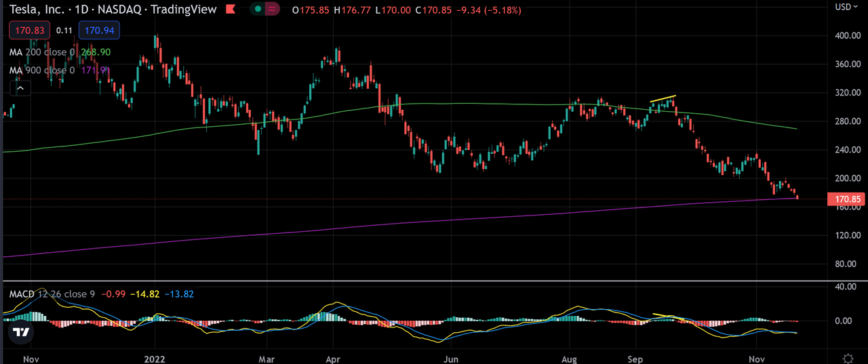The height and width of the screenshot is (364, 868).
Task: Open chart settings gear at bottom right
Action: click(x=848, y=357)
